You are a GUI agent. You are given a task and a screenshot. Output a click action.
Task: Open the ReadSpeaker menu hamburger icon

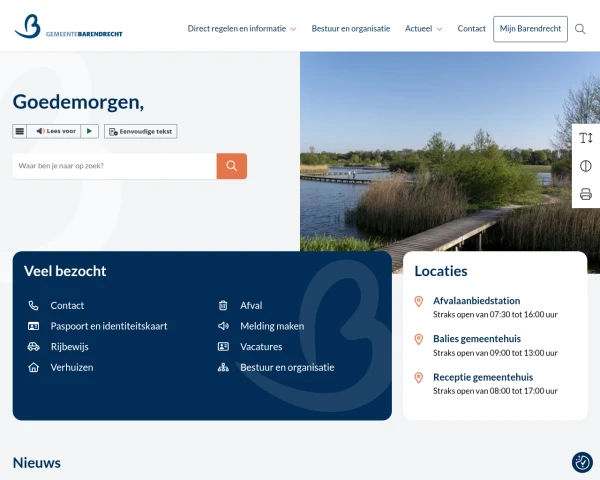click(20, 131)
